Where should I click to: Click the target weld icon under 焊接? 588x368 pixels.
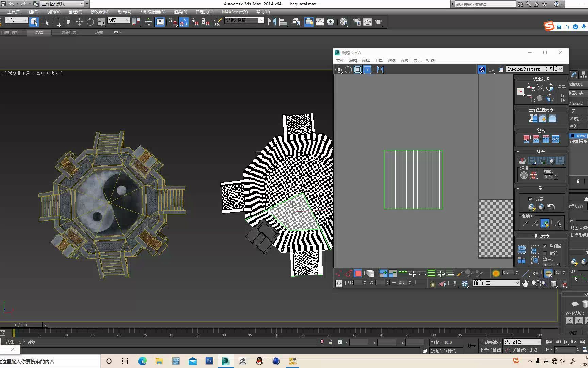(524, 175)
